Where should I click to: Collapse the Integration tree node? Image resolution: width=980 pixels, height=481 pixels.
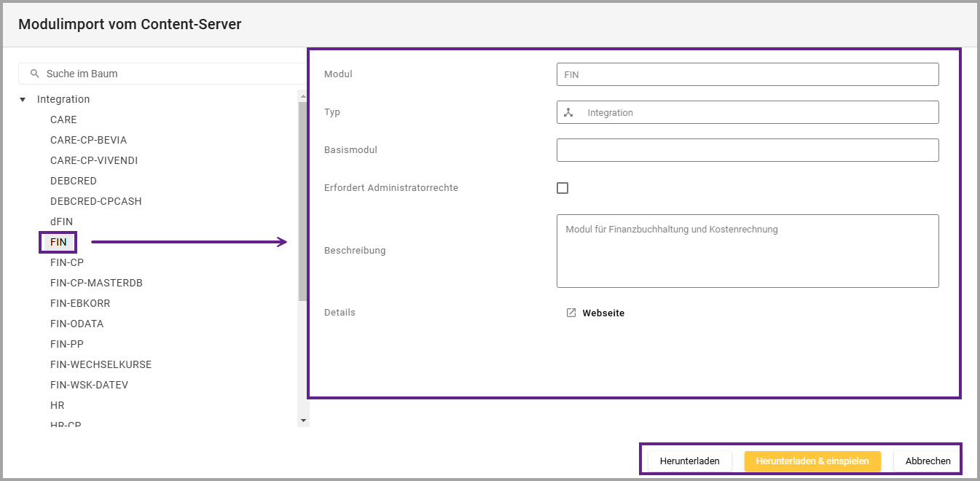tap(23, 100)
